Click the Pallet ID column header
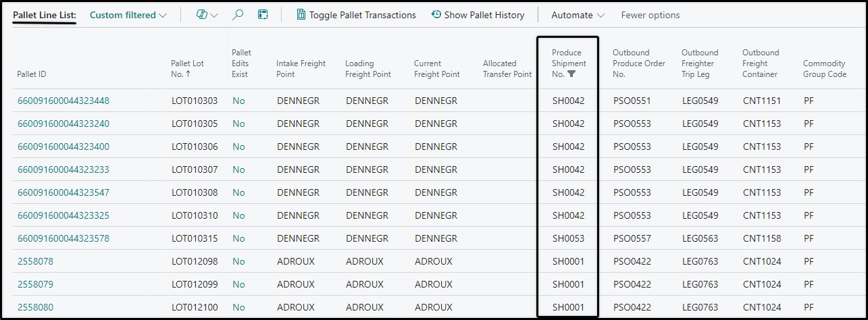The image size is (868, 320). click(32, 74)
